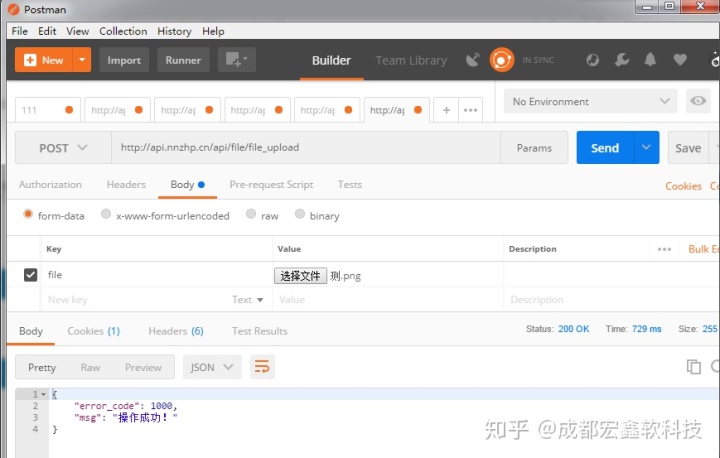Open the Pre-request Script tab
Image resolution: width=720 pixels, height=458 pixels.
(x=271, y=184)
